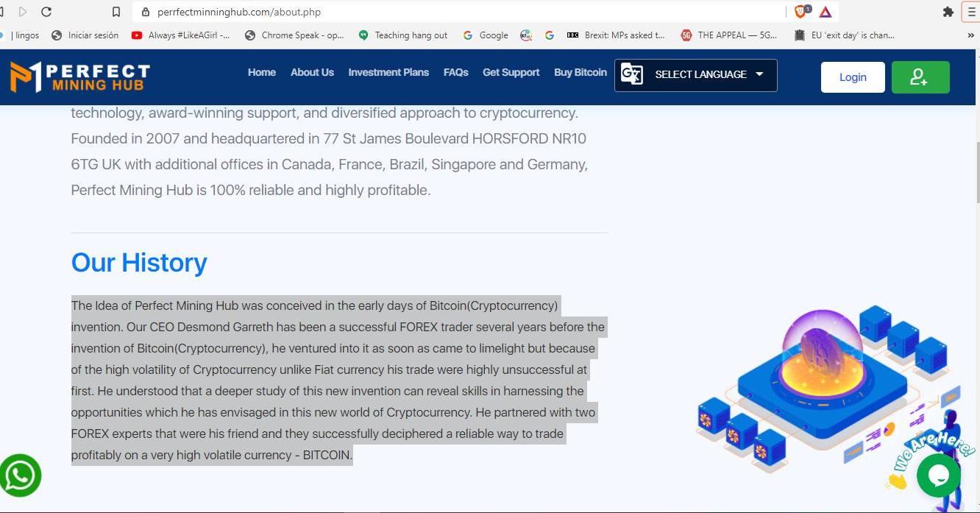This screenshot has height=513, width=980.
Task: Open the Get Support nav item
Action: [x=511, y=72]
